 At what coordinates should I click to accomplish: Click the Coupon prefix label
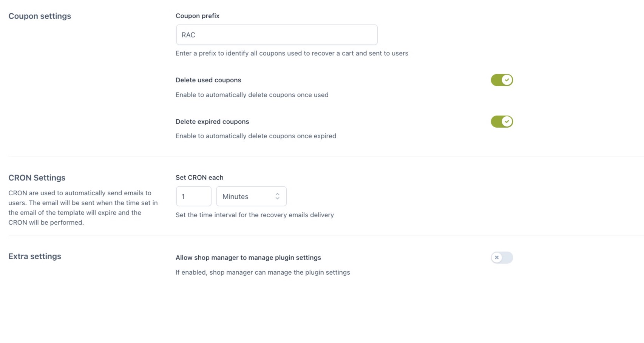198,16
